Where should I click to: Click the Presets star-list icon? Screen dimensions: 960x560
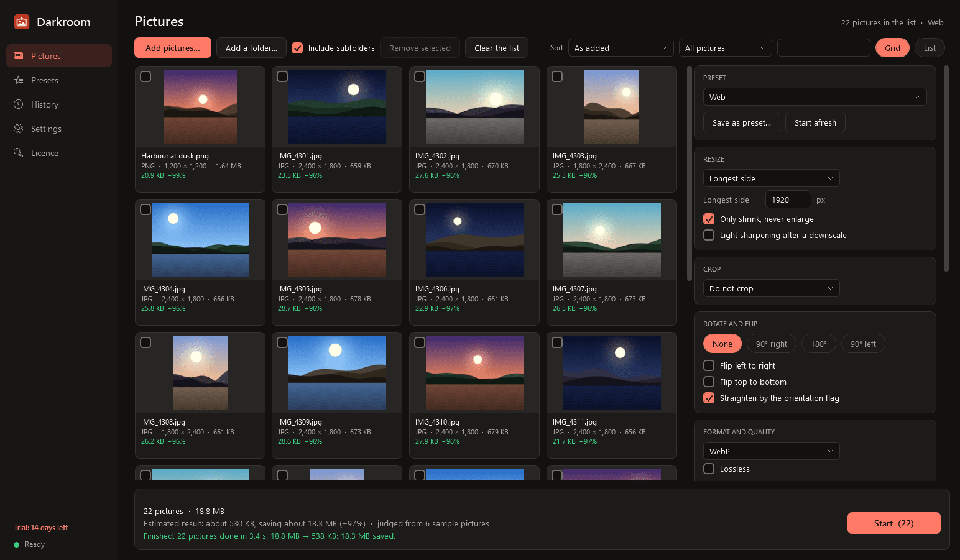point(19,80)
